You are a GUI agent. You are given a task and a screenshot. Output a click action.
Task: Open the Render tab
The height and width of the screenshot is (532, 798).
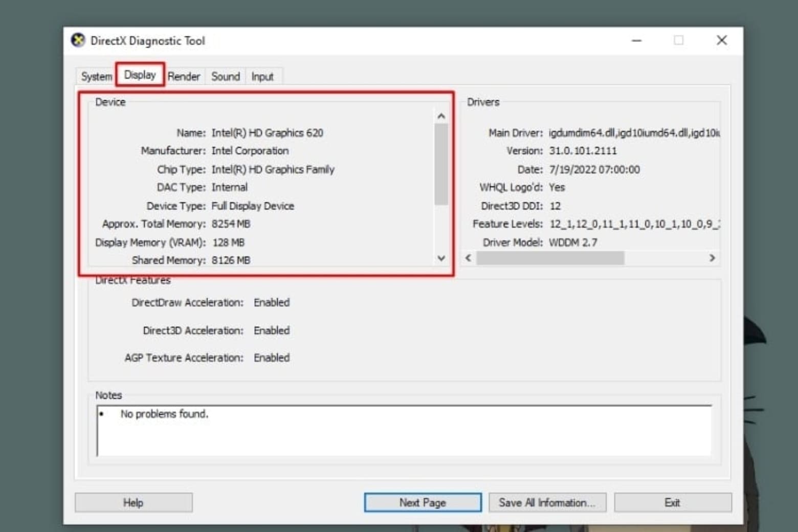[x=184, y=77]
